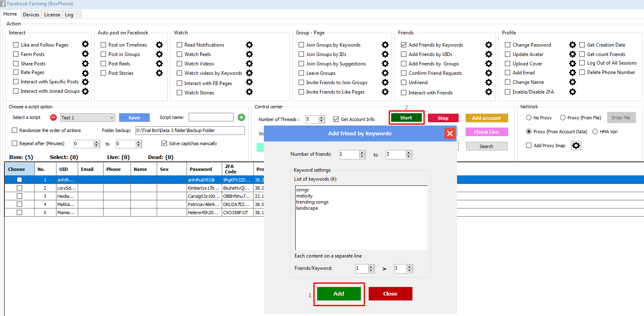Enable Watch Reels checkbox

pos(179,54)
